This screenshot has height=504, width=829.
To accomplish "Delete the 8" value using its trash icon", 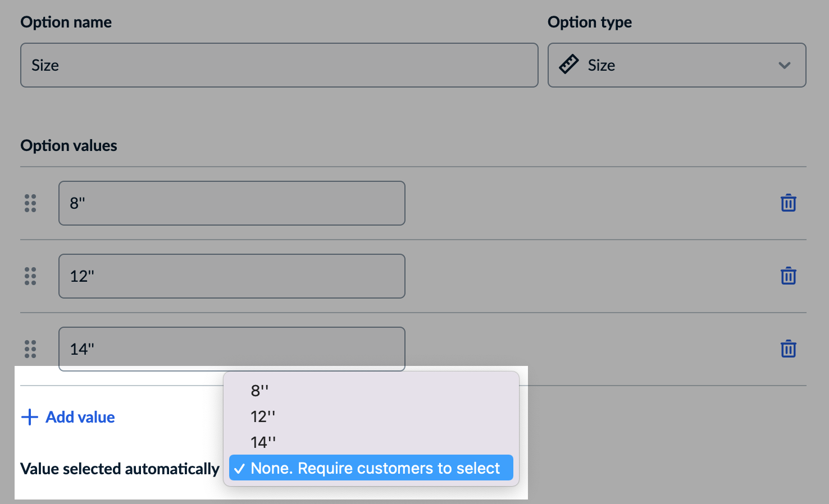I will pyautogui.click(x=789, y=203).
